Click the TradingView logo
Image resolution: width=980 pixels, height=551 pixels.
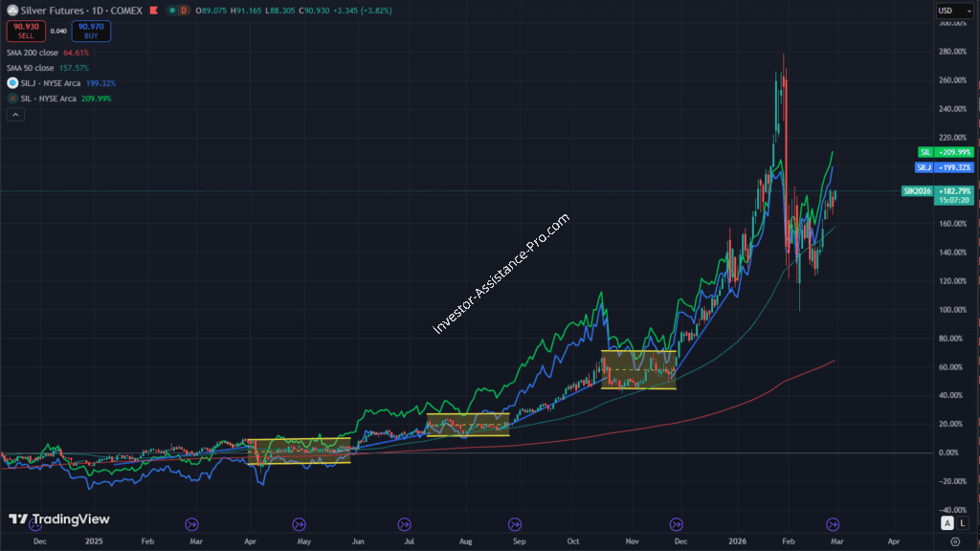click(x=59, y=519)
